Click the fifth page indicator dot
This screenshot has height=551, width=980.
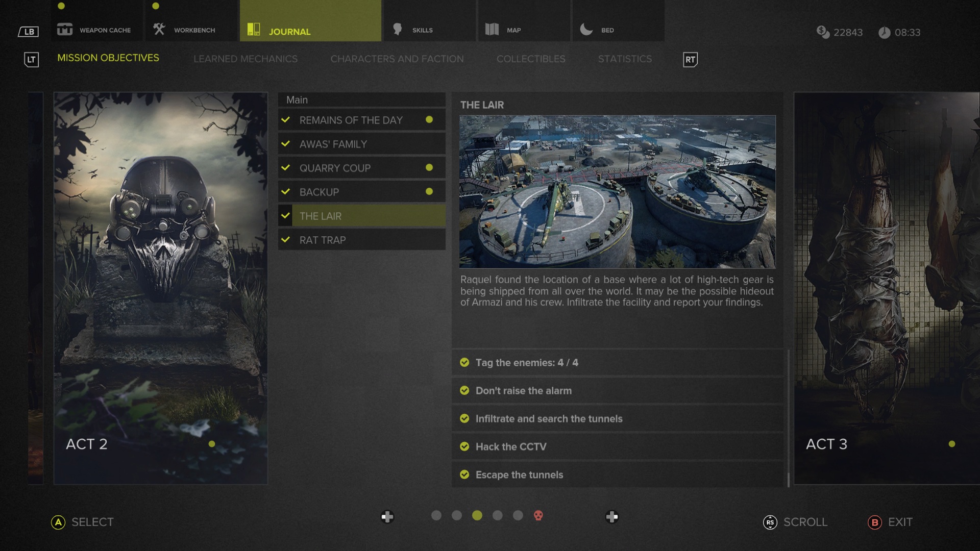click(518, 515)
